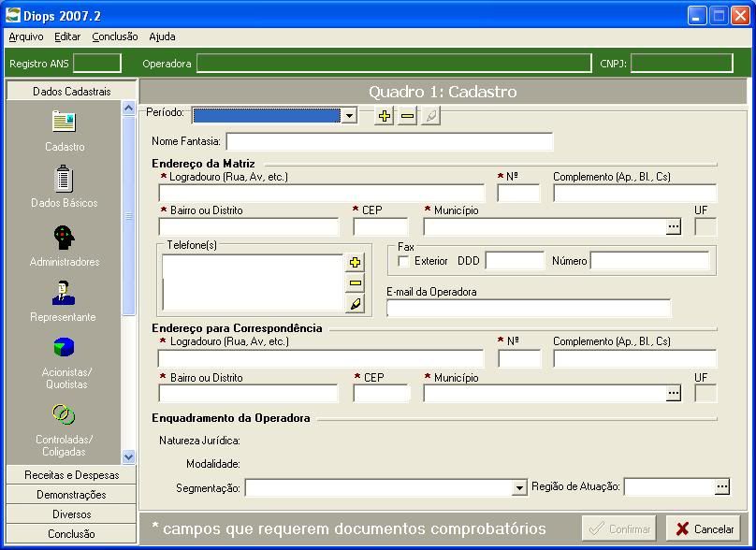Screen dimensions: 756x550
Task: Open the Cadastro sidebar icon
Action: click(x=64, y=123)
